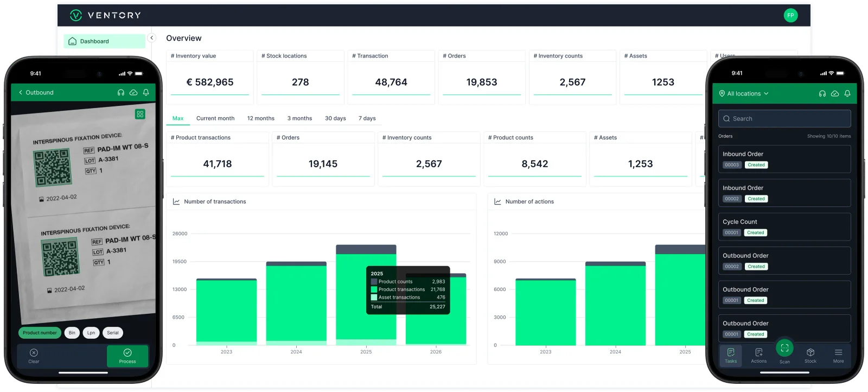Click the Transaction card showing 48,764

coord(391,78)
